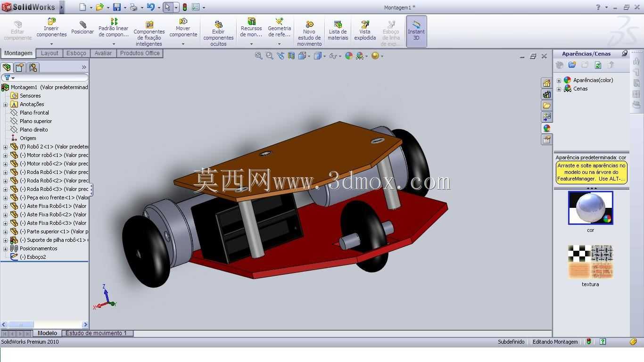Click Section View icon

(x=291, y=56)
